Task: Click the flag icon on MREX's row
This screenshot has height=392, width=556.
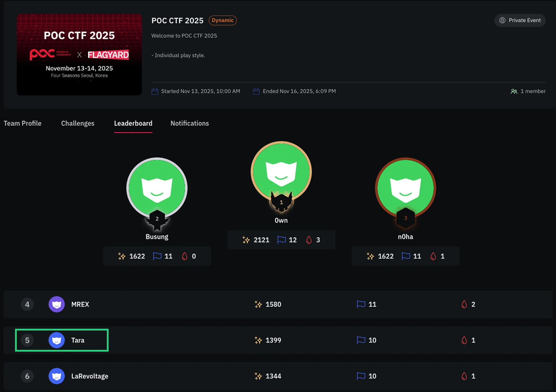Action: (360, 305)
